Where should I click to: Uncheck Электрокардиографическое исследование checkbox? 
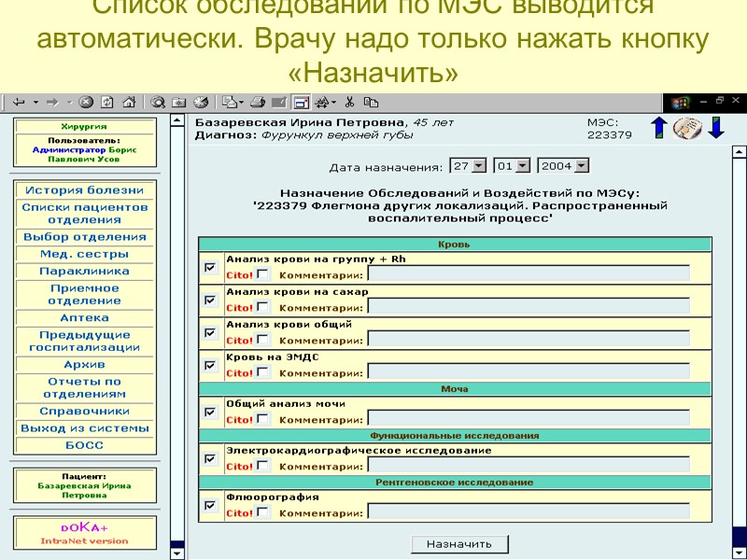pos(210,458)
